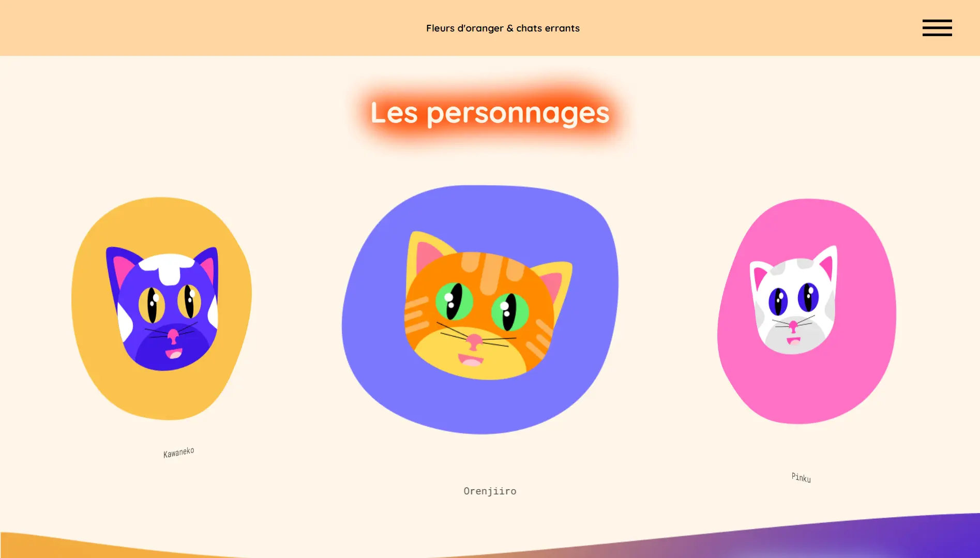
Task: Select the yellow blob behind Kawaneko
Action: [x=161, y=308]
